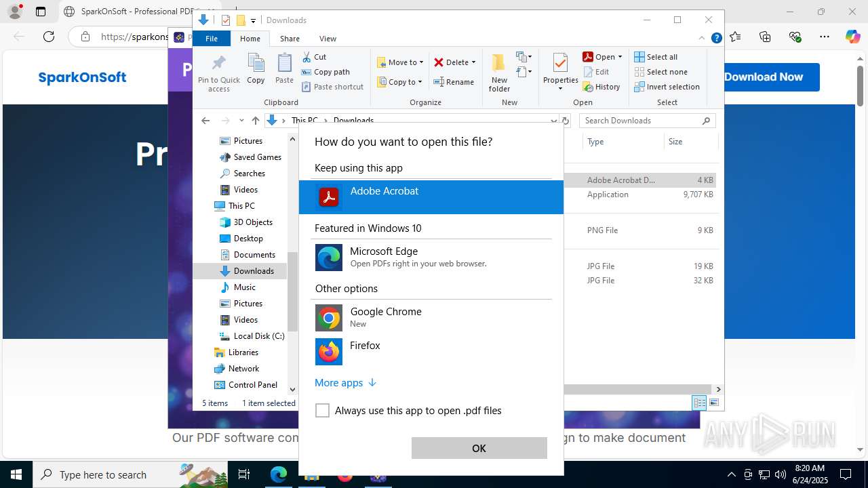This screenshot has height=488, width=868.
Task: Click the Copy icon in the Clipboard group
Action: [x=256, y=68]
